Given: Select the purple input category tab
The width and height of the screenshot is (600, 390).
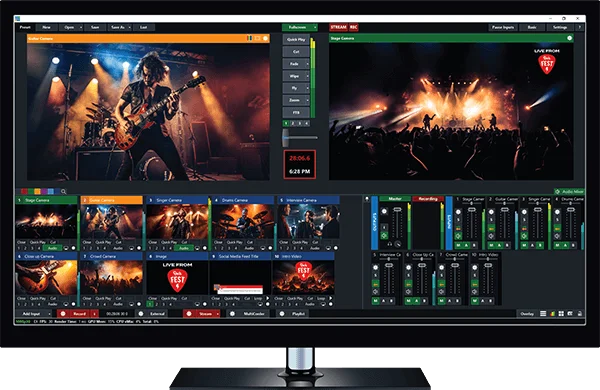Looking at the screenshot, I should pyautogui.click(x=44, y=191).
